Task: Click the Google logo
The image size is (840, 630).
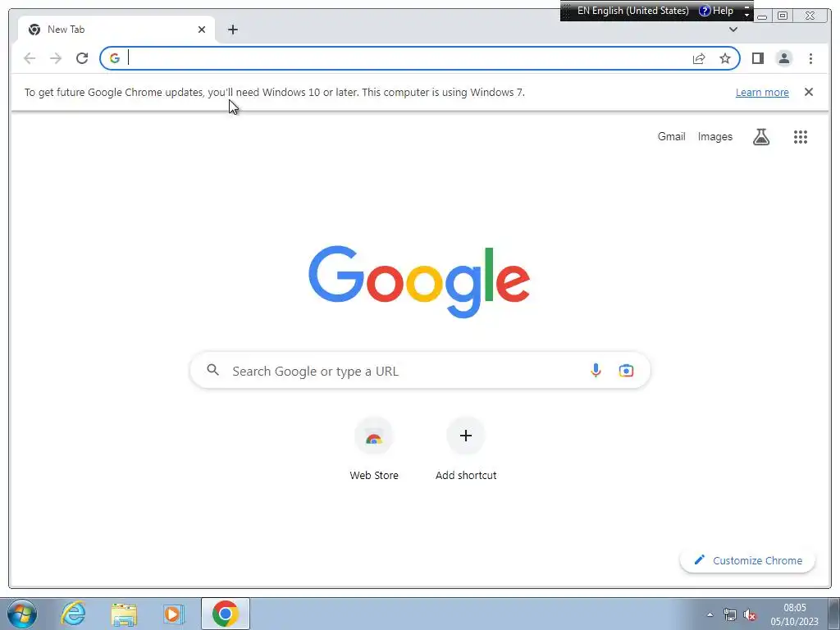Action: coord(419,281)
